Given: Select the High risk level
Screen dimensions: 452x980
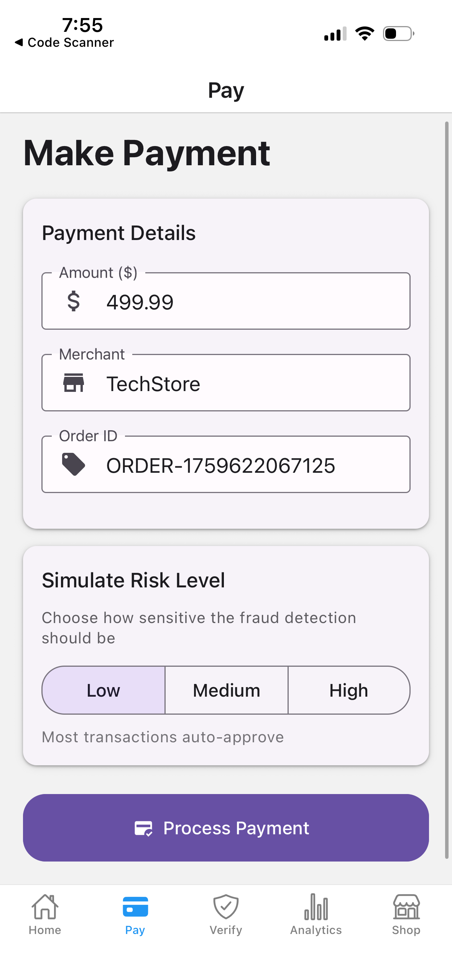Looking at the screenshot, I should pos(348,690).
